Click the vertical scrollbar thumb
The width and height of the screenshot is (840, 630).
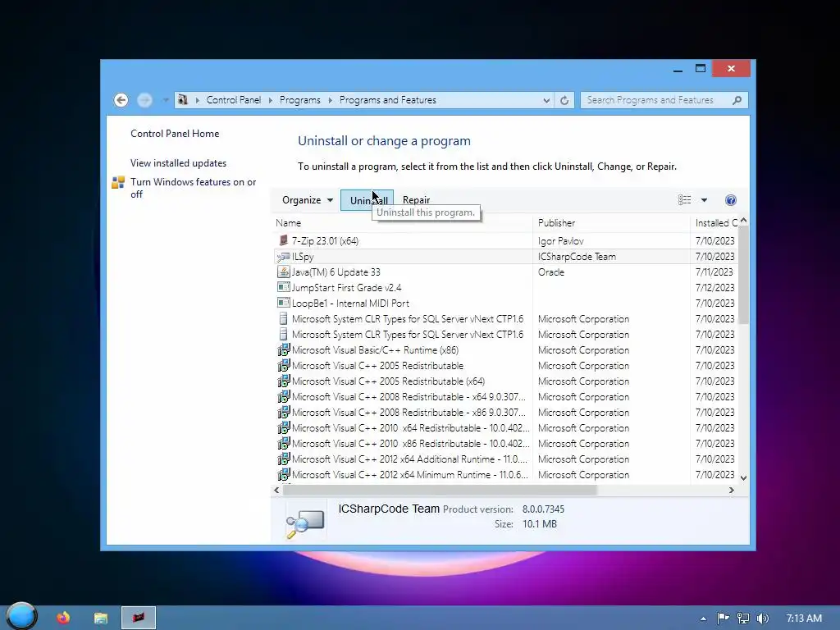pos(743,275)
